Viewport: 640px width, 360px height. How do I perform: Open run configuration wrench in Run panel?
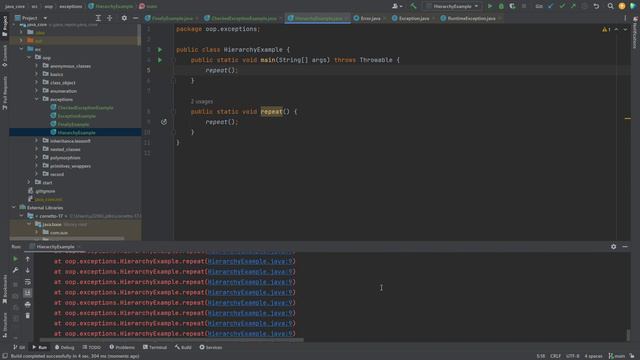(x=15, y=270)
